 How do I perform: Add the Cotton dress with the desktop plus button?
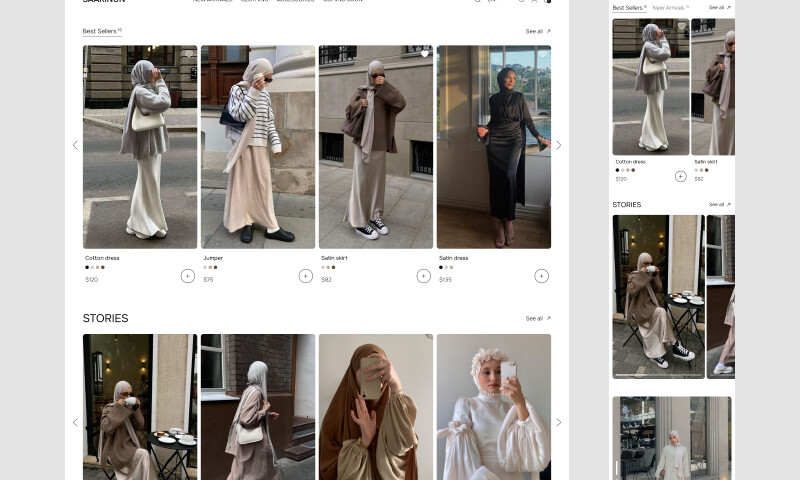(187, 276)
